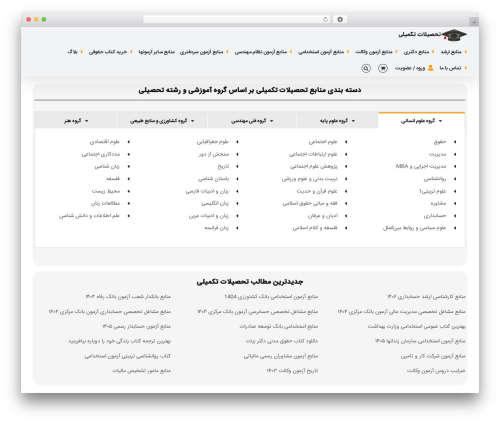This screenshot has height=423, width=500.
Task: Open علم اطلاعات و دانش شناسی link
Action: point(89,216)
